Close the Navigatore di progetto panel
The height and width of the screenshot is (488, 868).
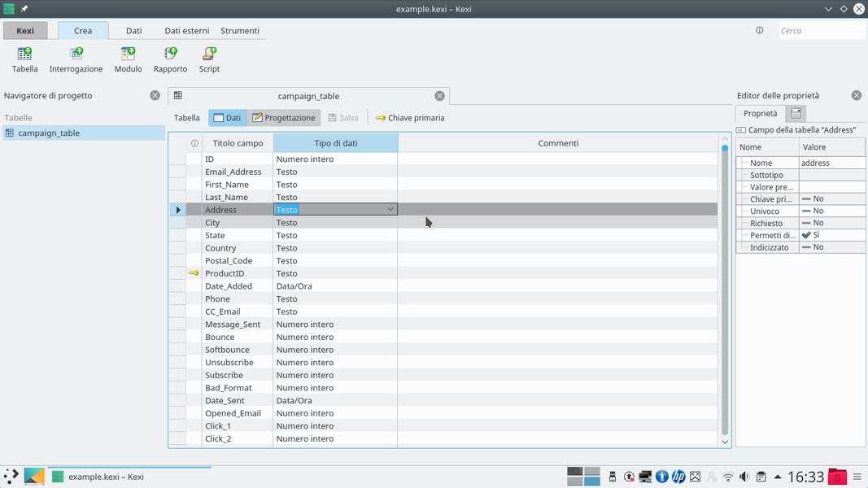(155, 96)
